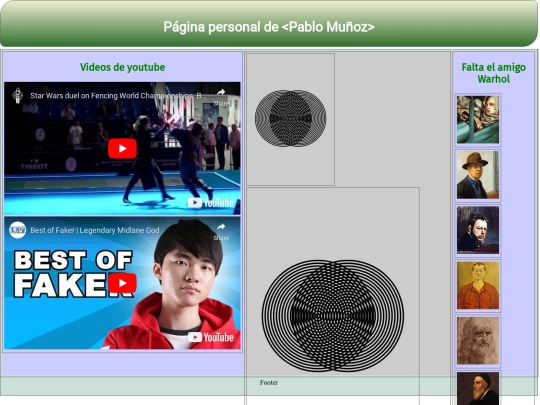The height and width of the screenshot is (405, 540).
Task: Select the bottom portrait with black cap
Action: (x=478, y=388)
